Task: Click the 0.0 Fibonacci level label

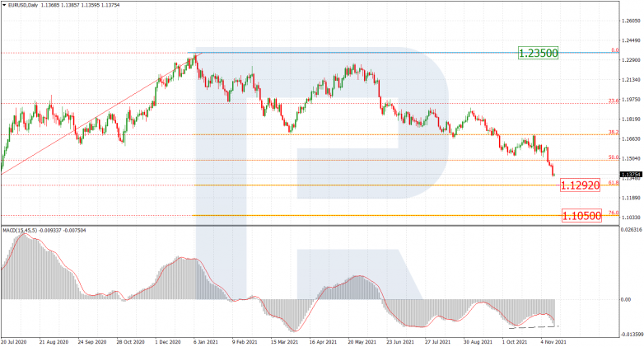Action: click(x=615, y=50)
